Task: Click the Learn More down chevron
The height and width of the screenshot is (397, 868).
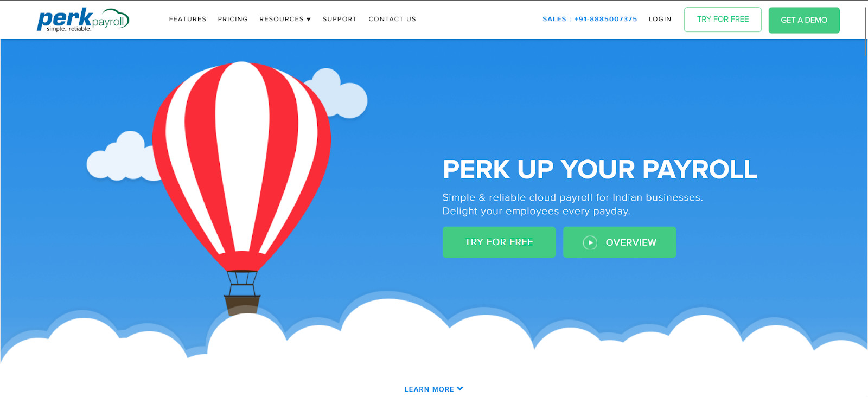Action: point(460,389)
